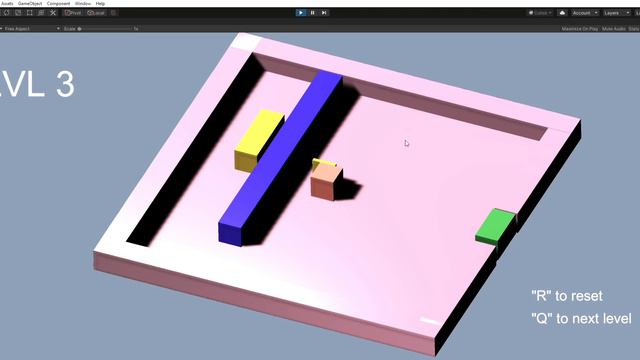The width and height of the screenshot is (640, 360).
Task: Advance one frame with the Step button
Action: coord(324,13)
